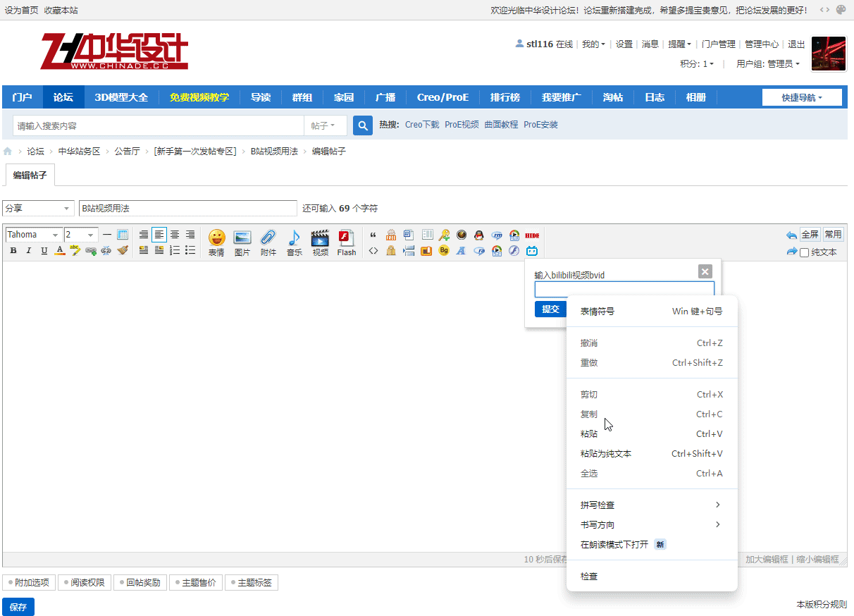Screen dimensions: 854x616
Task: Align text right in the editor
Action: click(190, 235)
